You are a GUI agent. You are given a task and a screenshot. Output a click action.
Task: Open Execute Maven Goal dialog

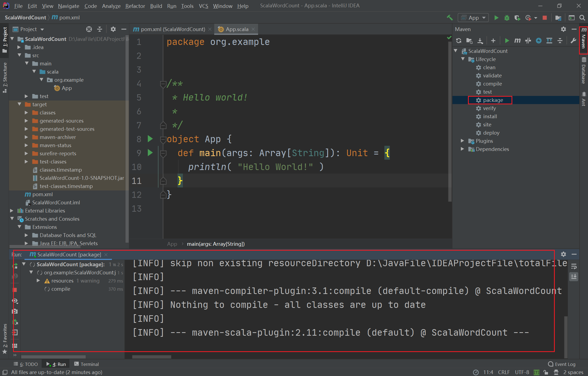click(x=517, y=41)
